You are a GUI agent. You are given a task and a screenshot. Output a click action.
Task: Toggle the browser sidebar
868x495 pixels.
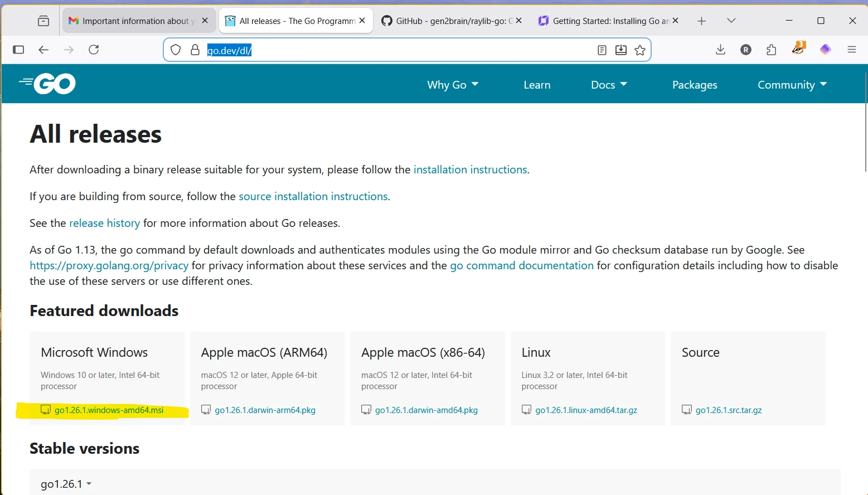18,50
